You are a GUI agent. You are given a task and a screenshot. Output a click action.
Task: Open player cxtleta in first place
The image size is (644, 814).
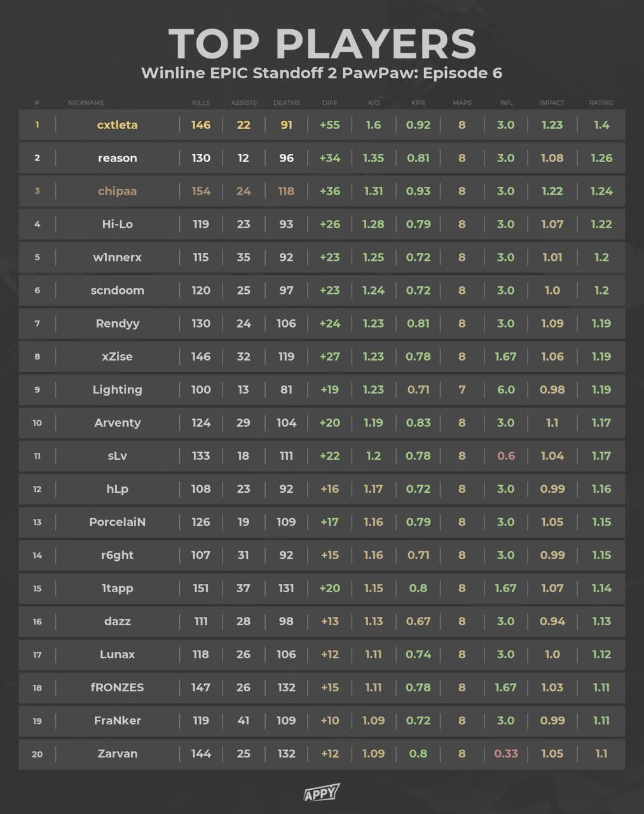117,125
